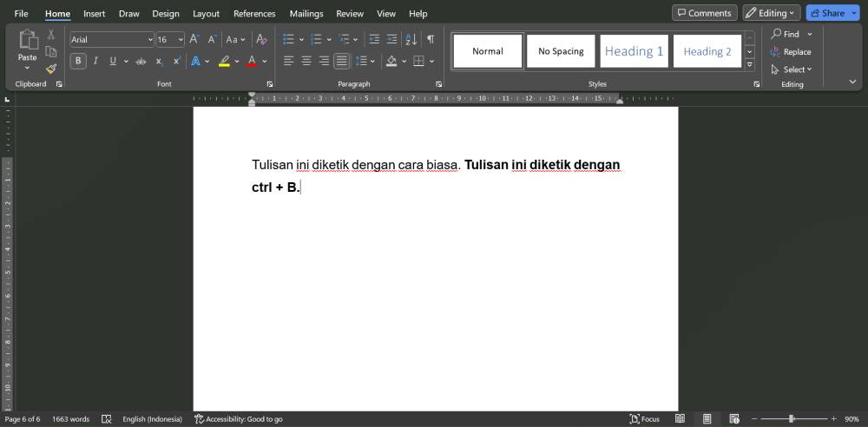Apply Normal style
The image size is (868, 427).
(x=488, y=51)
